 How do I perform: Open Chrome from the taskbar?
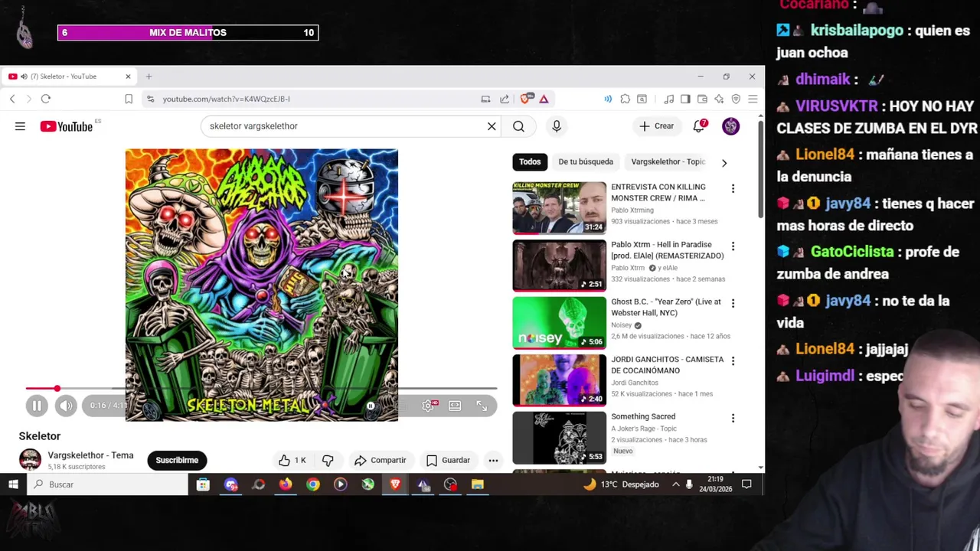(x=313, y=484)
